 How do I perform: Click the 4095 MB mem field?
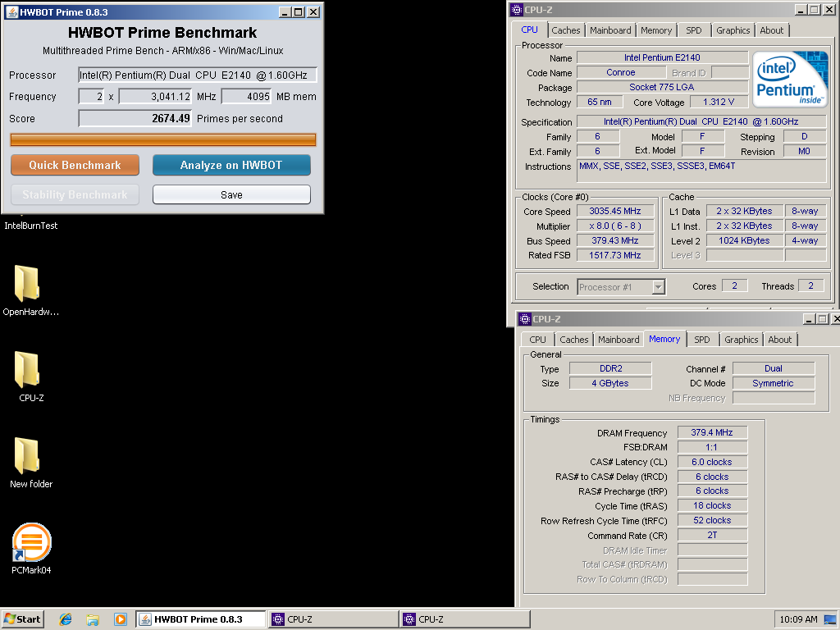click(246, 97)
